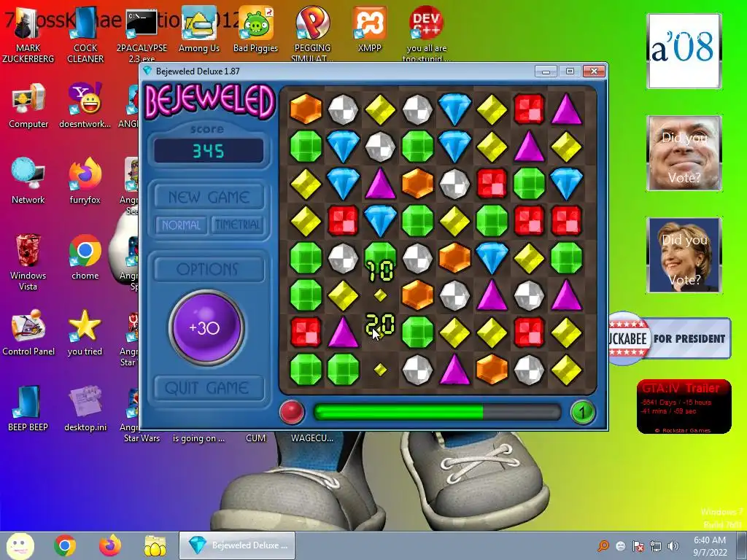
Task: Open the MARK ZUCKERBERG desktop icon
Action: click(28, 34)
